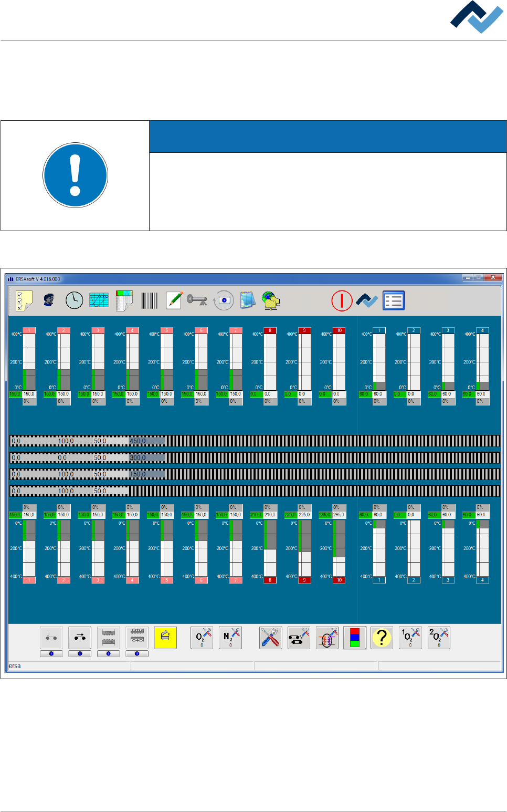Select top heating zone 1 label
The image size is (507, 812).
point(29,330)
